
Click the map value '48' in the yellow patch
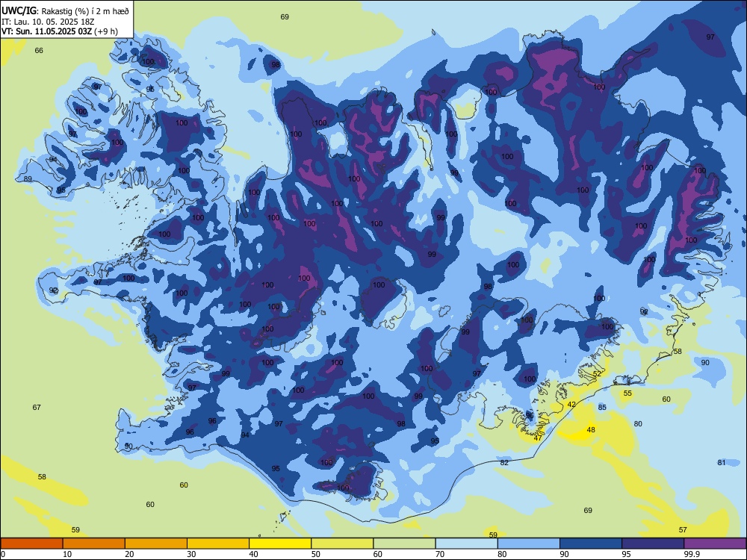(591, 429)
